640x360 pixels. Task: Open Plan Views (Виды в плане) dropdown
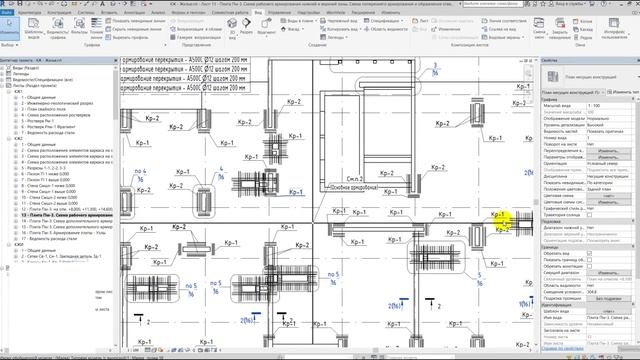pyautogui.click(x=299, y=20)
